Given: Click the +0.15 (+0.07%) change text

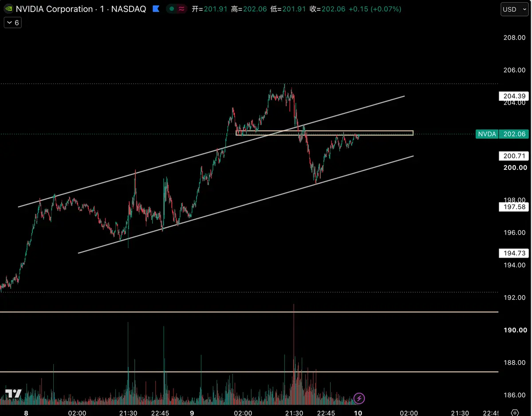Looking at the screenshot, I should 375,9.
